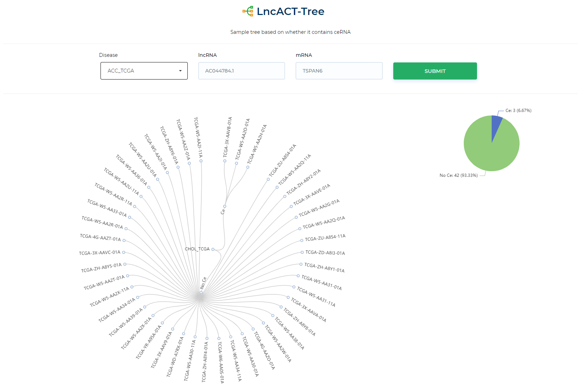Click the TCGA-4G-AAZT-01A sample node
This screenshot has height=392, width=581.
point(124,240)
